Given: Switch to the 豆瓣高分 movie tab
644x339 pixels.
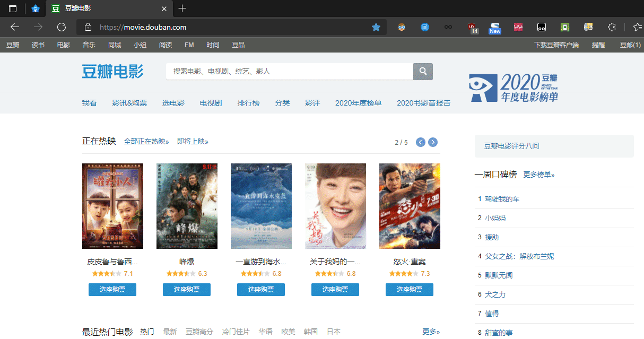Looking at the screenshot, I should tap(199, 332).
